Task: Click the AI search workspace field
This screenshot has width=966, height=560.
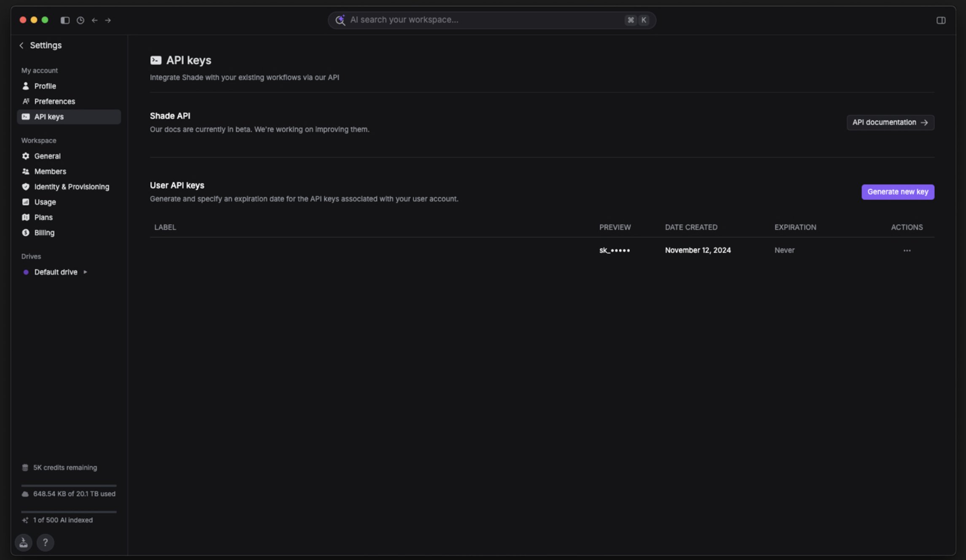Action: pos(464,19)
